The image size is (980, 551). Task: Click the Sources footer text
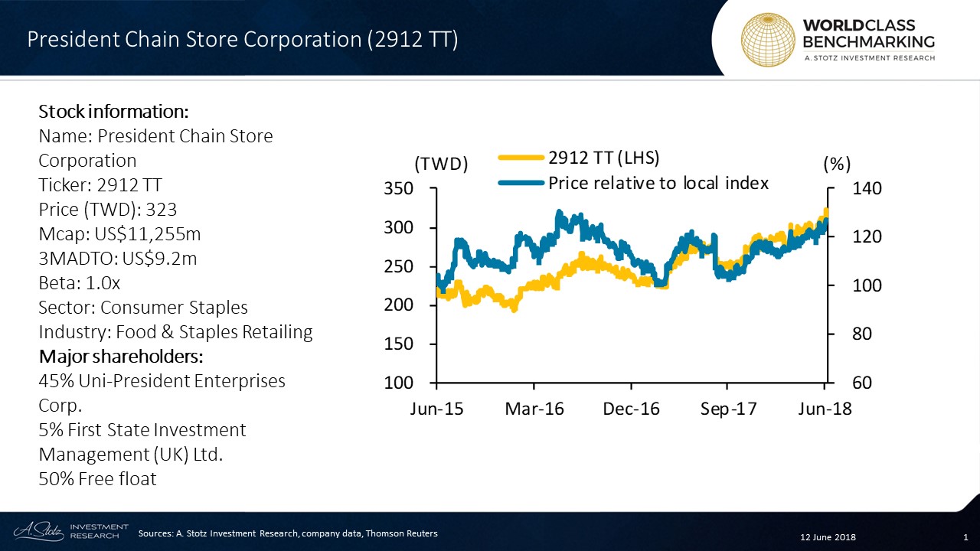coord(288,533)
